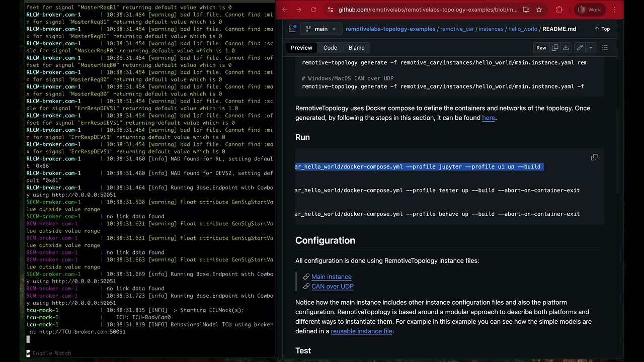Download the raw README file
Image resolution: width=644 pixels, height=362 pixels.
(566, 48)
